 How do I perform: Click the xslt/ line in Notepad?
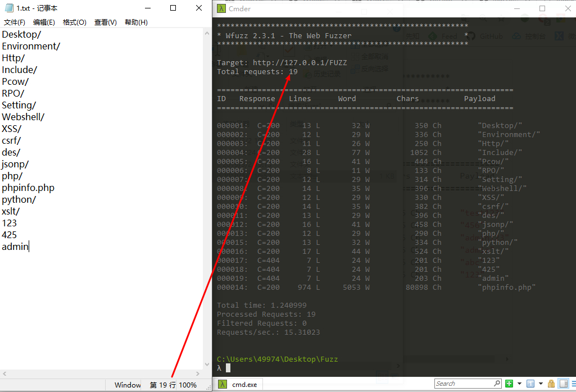[11, 211]
